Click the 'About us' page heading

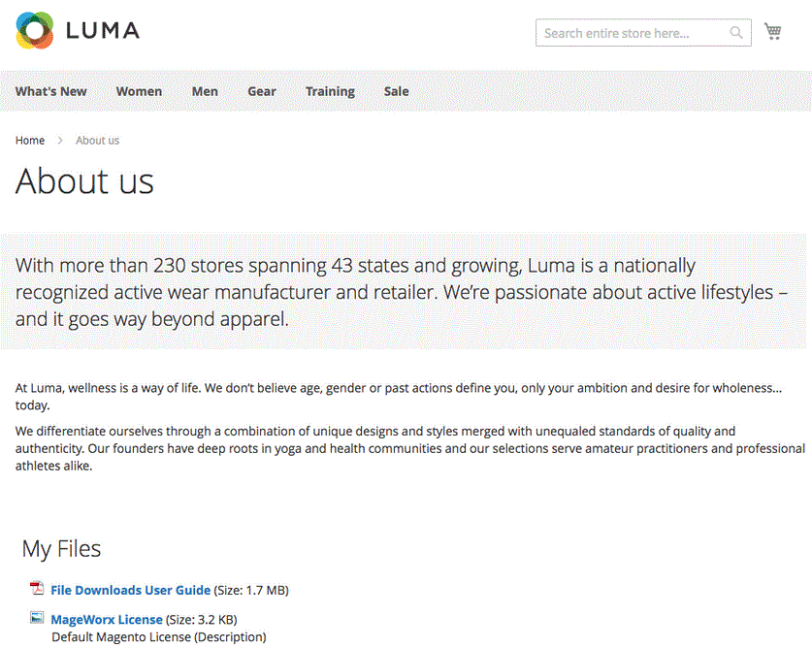84,181
